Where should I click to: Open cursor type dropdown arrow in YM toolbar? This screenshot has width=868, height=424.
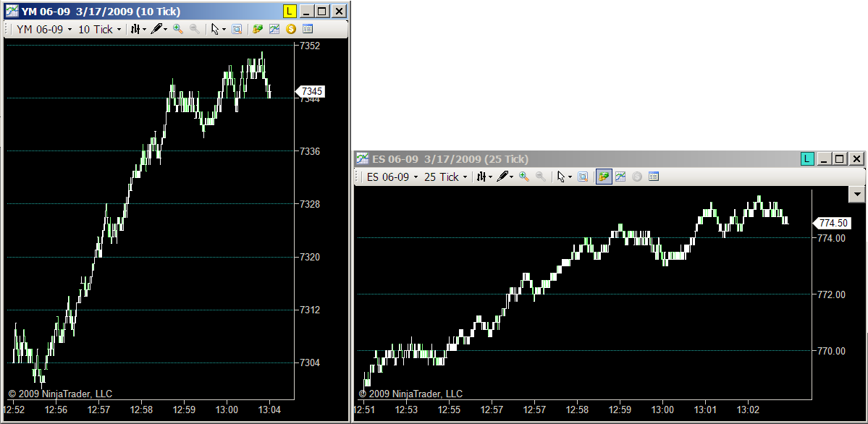pyautogui.click(x=224, y=30)
